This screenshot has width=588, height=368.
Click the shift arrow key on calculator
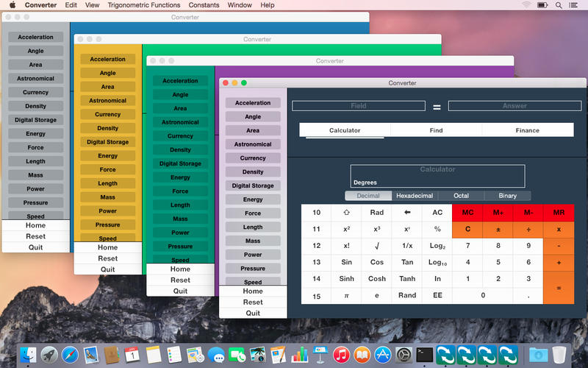click(346, 213)
